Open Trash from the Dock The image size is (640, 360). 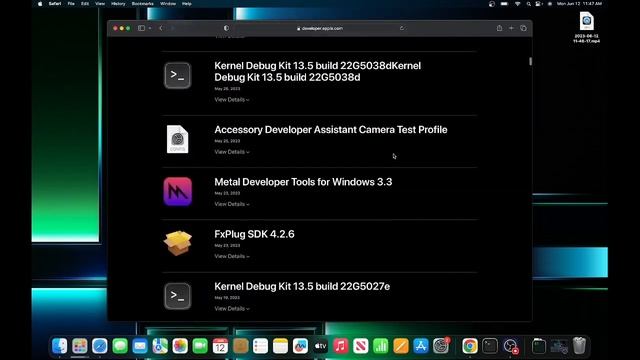point(579,346)
